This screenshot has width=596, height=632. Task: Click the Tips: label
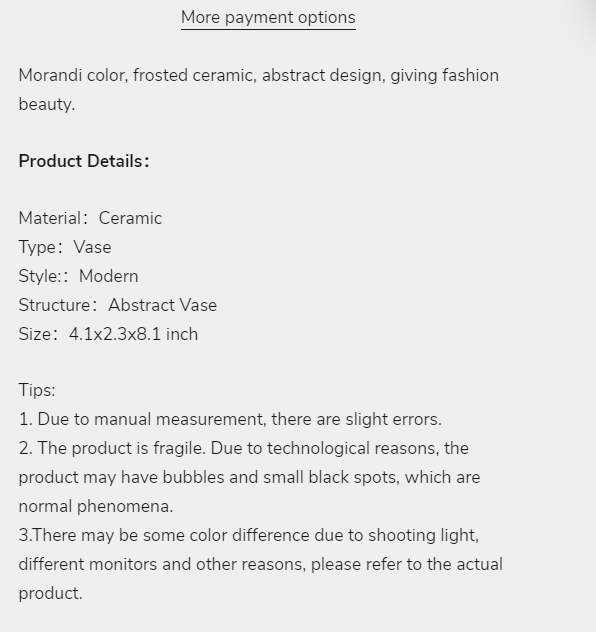point(37,390)
